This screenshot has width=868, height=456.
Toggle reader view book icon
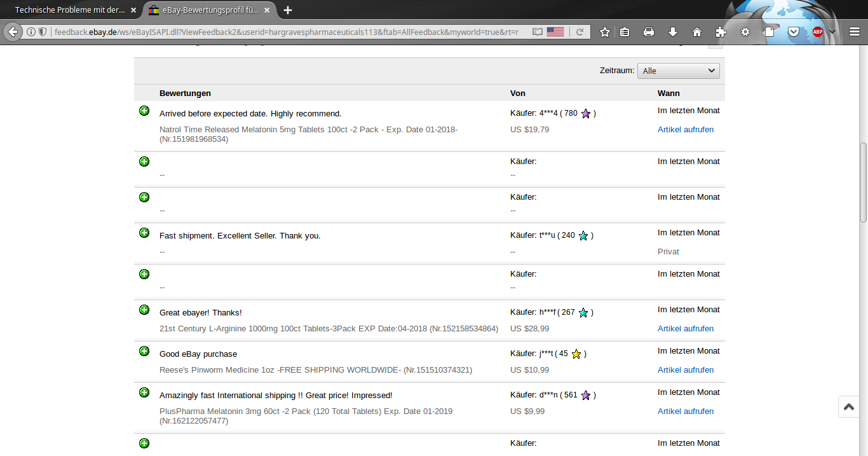(538, 32)
